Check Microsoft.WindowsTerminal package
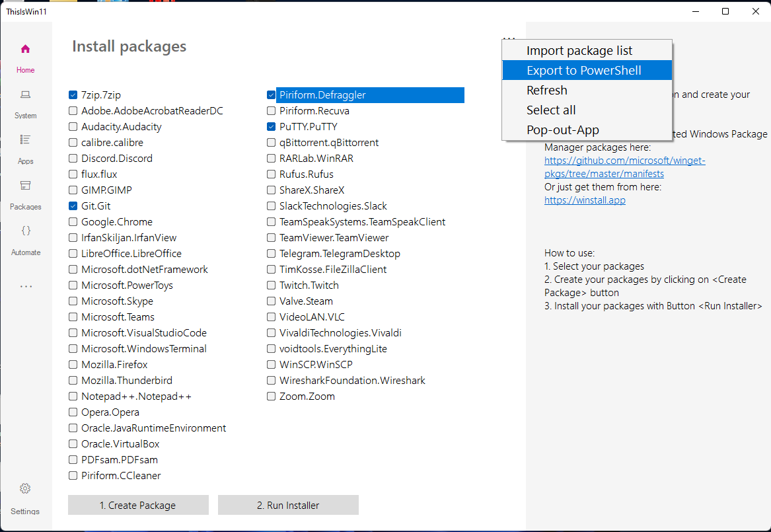 pos(73,348)
